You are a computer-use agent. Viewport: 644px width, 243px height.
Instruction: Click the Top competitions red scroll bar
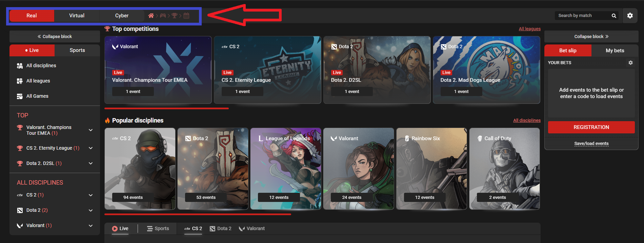point(166,109)
